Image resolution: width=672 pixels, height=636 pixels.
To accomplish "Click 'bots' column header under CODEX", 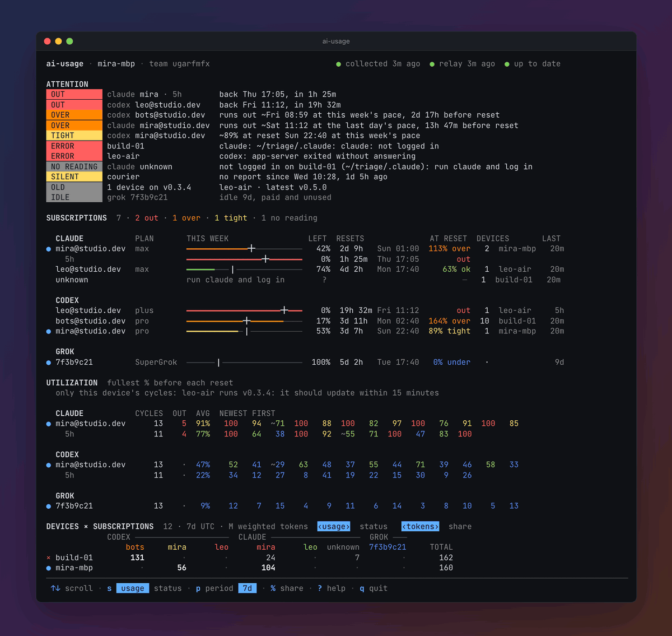I will click(135, 547).
